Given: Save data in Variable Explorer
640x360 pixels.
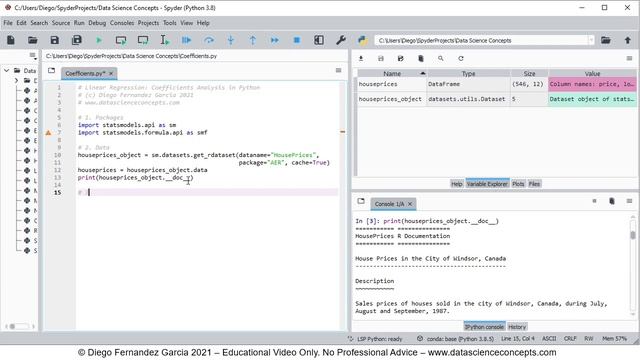Looking at the screenshot, I should [381, 59].
